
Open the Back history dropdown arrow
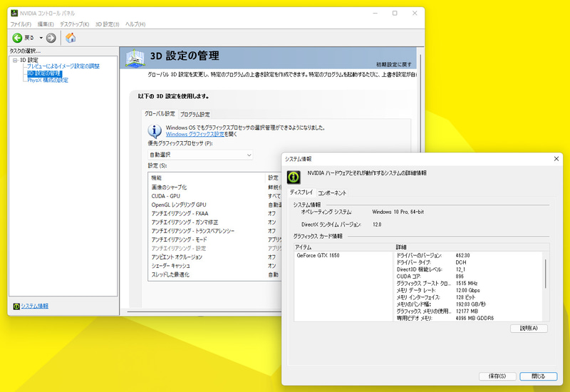pyautogui.click(x=41, y=38)
